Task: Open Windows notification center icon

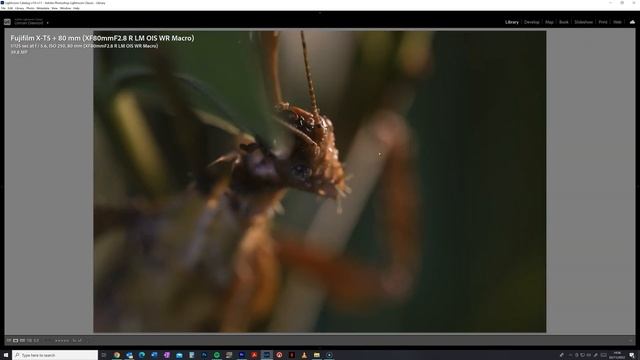Action: (632, 355)
